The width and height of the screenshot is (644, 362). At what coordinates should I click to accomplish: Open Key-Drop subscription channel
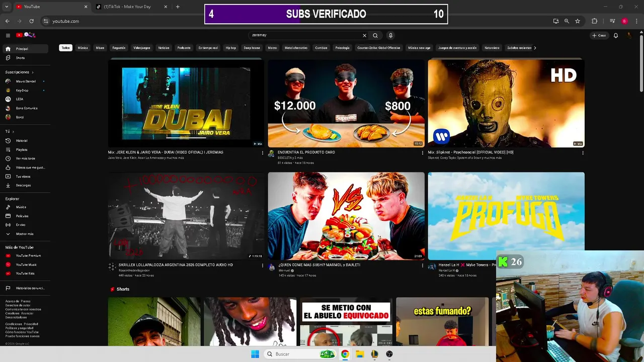pyautogui.click(x=24, y=90)
